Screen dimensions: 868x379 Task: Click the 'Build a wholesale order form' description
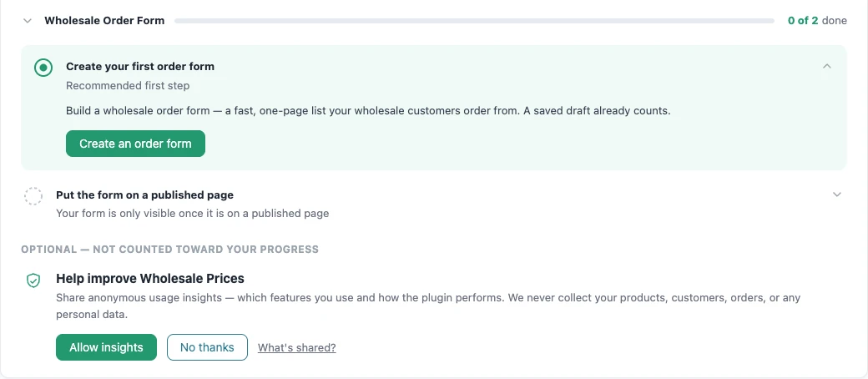pos(368,111)
